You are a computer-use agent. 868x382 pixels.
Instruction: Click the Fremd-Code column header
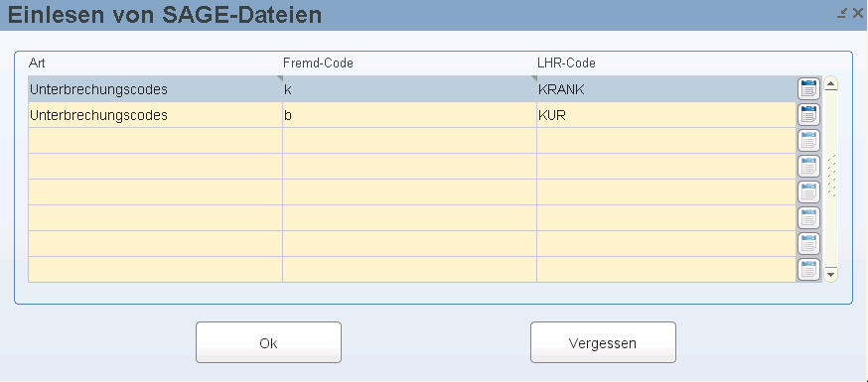318,64
